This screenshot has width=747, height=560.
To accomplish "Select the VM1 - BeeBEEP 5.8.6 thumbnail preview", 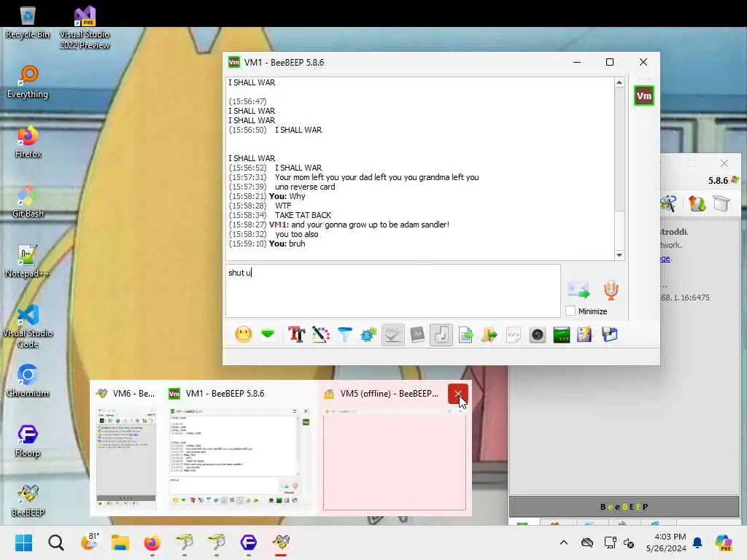I will [x=241, y=449].
